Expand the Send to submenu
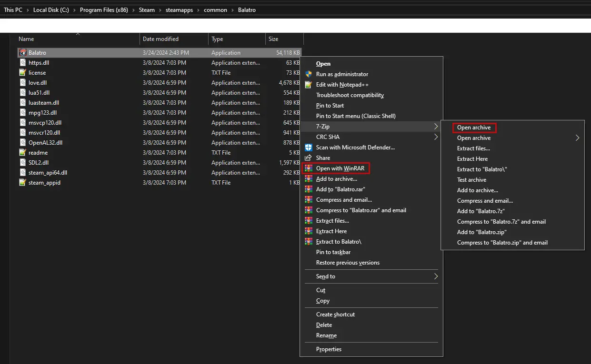Image resolution: width=591 pixels, height=364 pixels. pos(436,276)
